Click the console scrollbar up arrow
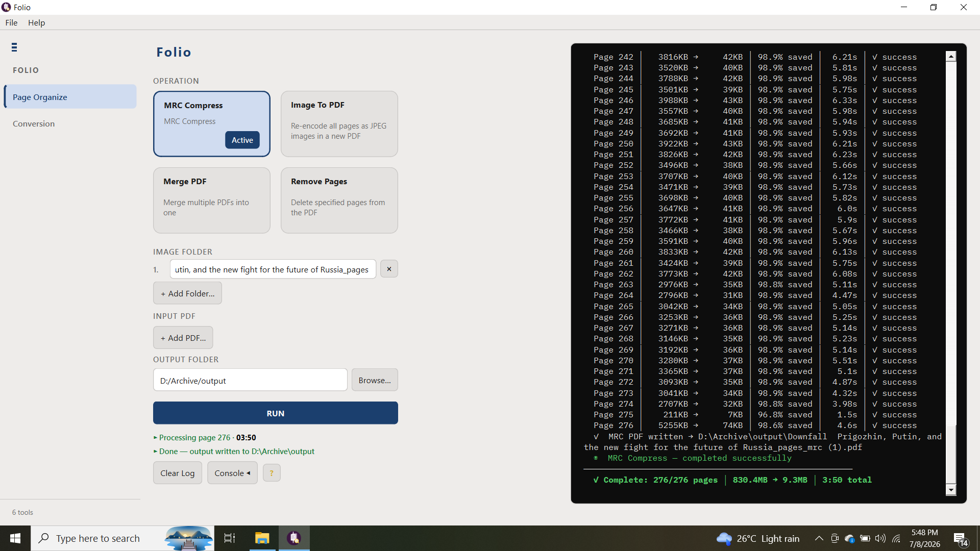The width and height of the screenshot is (980, 551). 950,56
